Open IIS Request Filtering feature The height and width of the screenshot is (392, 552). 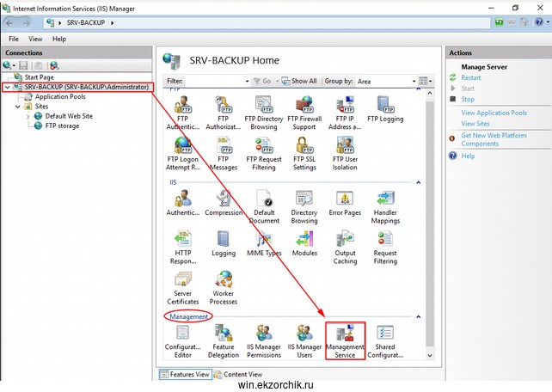point(385,247)
